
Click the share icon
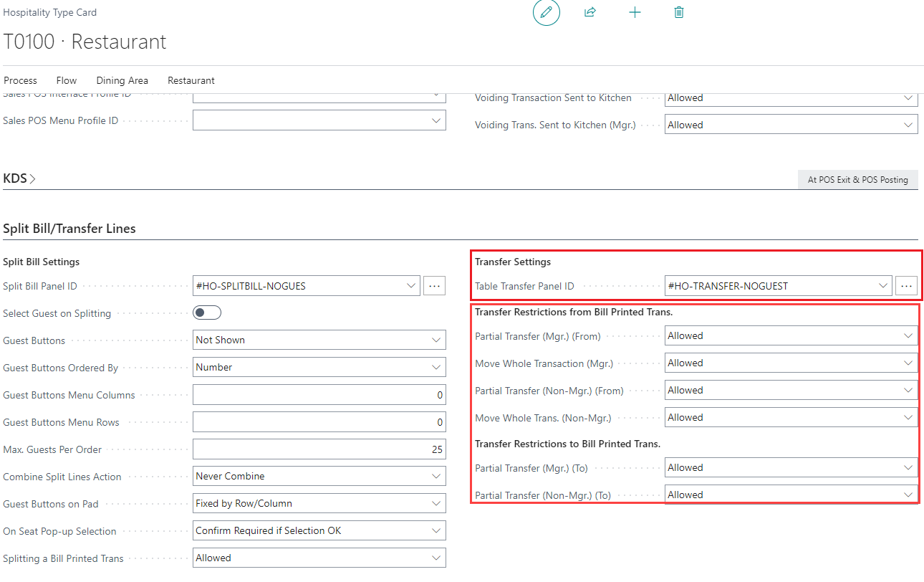(x=590, y=13)
